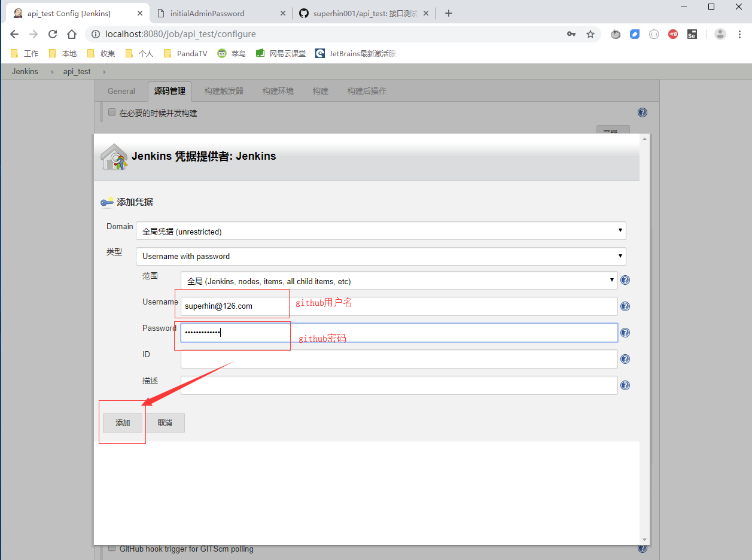Image resolution: width=752 pixels, height=560 pixels.
Task: Click the 描述 description input field
Action: [399, 385]
